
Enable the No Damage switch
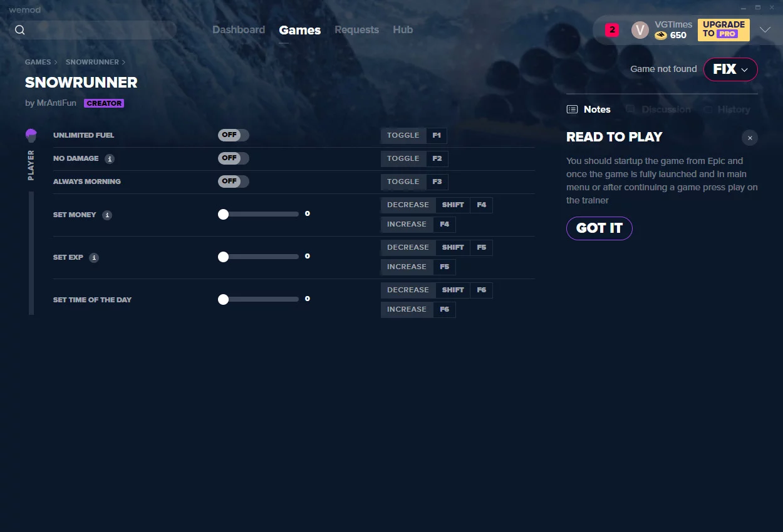(x=234, y=158)
